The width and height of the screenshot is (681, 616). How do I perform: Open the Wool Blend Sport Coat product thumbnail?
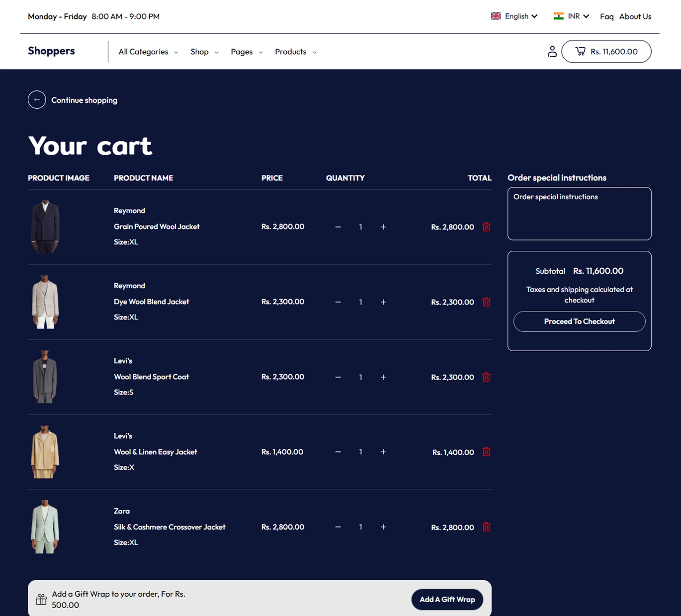pos(45,377)
